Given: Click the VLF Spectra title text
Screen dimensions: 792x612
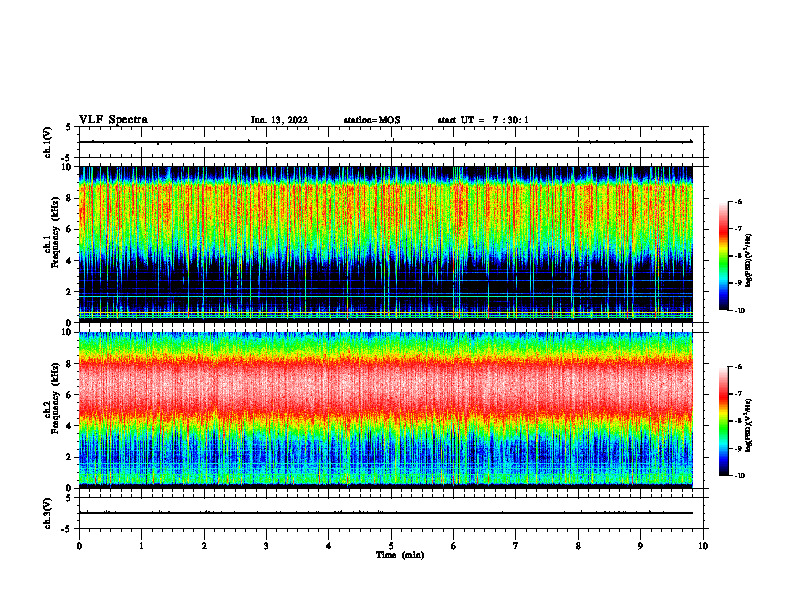Looking at the screenshot, I should 113,120.
